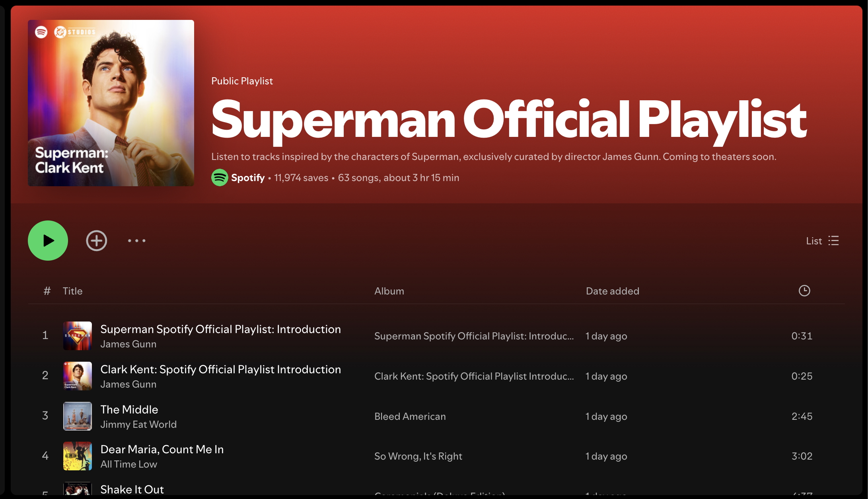868x499 pixels.
Task: Open Bleed American album link
Action: coord(410,416)
